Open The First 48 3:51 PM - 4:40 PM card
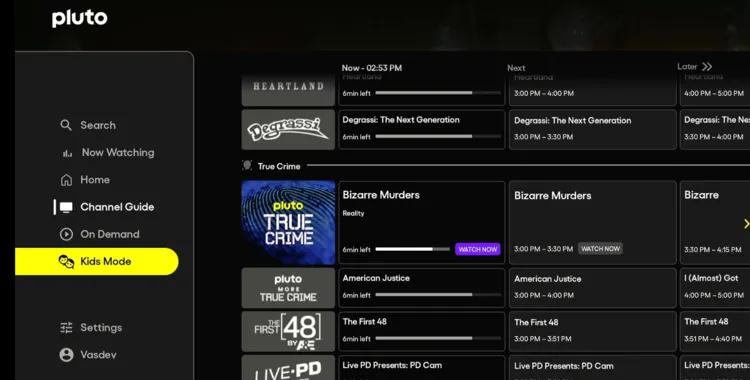This screenshot has height=380, width=750. [x=715, y=331]
